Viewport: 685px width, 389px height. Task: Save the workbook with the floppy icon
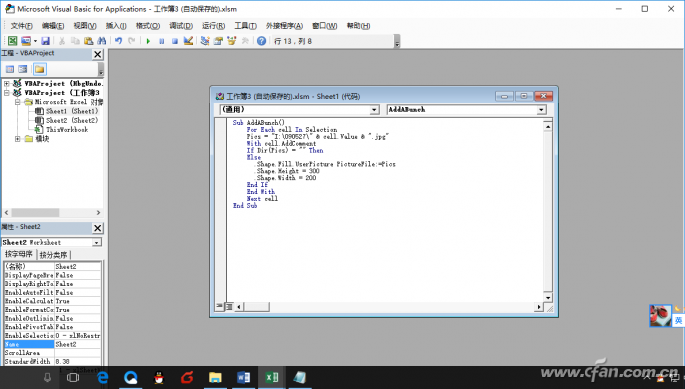click(45, 41)
